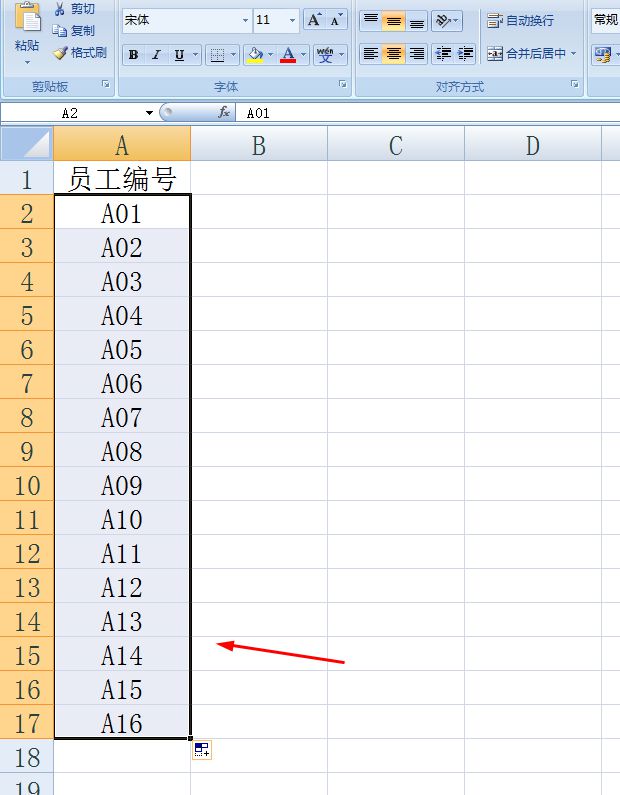
Task: Toggle bold formatting
Action: coord(133,54)
